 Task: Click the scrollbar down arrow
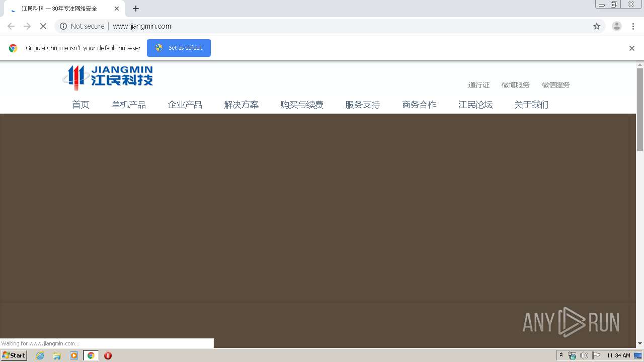click(640, 343)
